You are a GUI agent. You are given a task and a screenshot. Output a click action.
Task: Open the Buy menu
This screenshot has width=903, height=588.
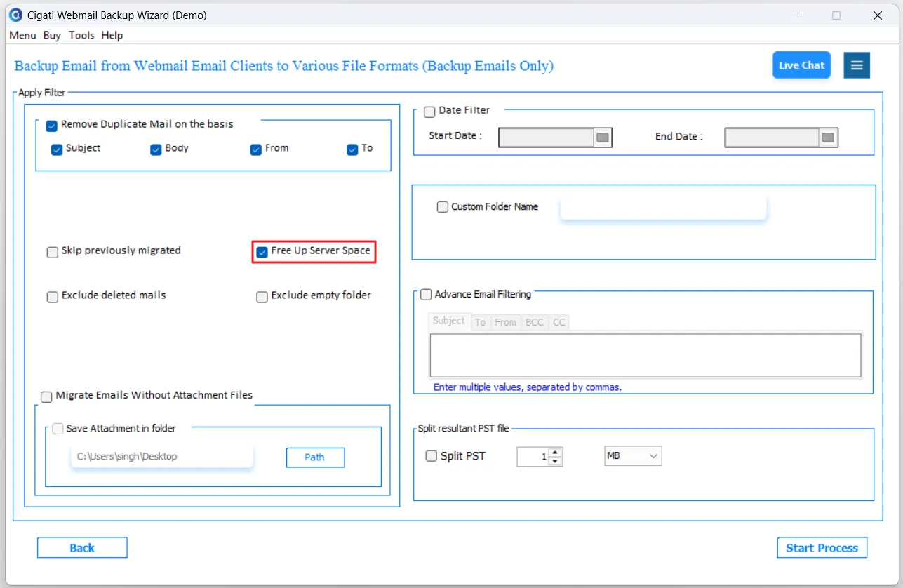pyautogui.click(x=52, y=35)
